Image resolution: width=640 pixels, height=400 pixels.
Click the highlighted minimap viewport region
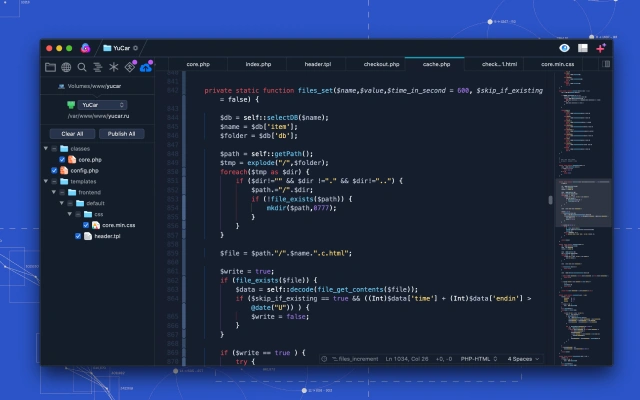coord(583,202)
